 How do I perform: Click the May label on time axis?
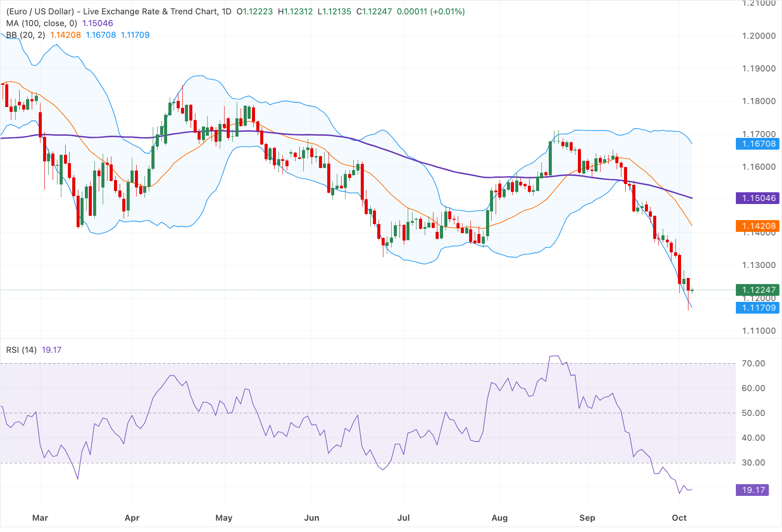pyautogui.click(x=224, y=518)
